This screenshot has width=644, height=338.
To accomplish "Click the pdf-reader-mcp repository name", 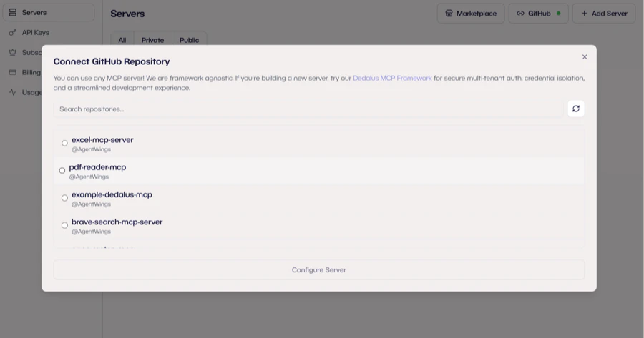I will point(97,167).
